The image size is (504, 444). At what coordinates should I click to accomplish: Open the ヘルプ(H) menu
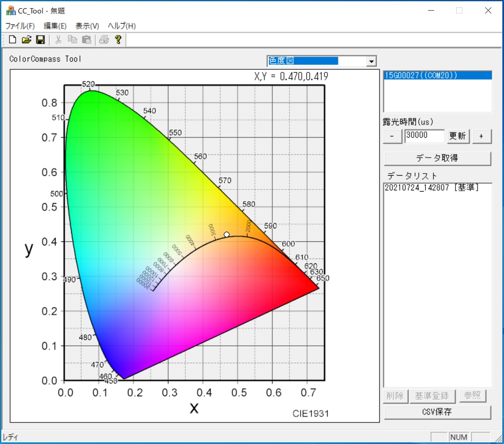(122, 26)
